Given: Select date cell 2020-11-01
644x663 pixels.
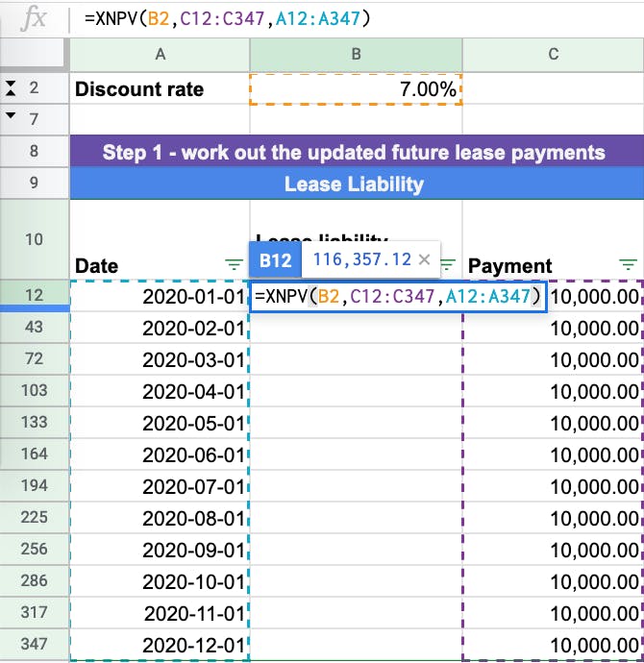Looking at the screenshot, I should [160, 614].
